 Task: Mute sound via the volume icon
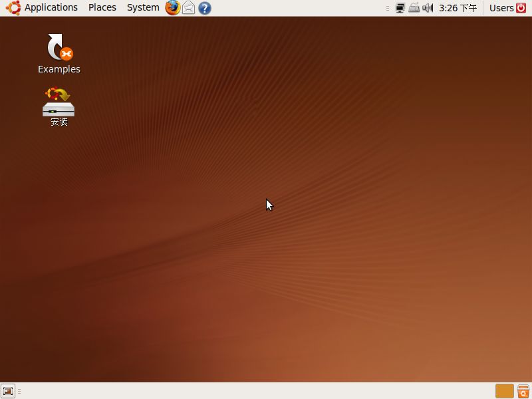[426, 8]
